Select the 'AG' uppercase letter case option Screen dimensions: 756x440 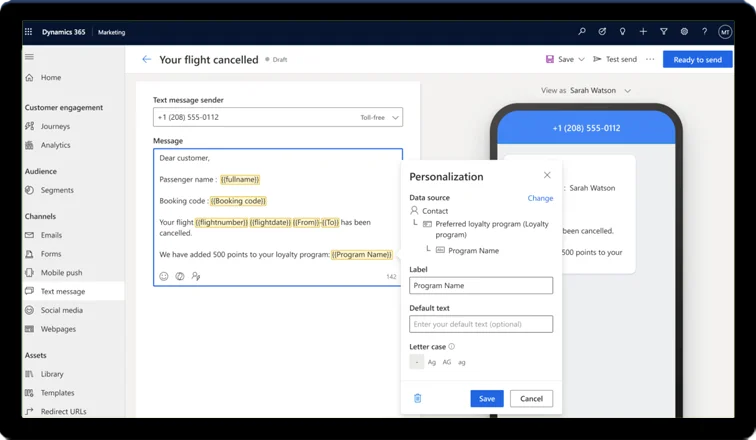point(447,362)
